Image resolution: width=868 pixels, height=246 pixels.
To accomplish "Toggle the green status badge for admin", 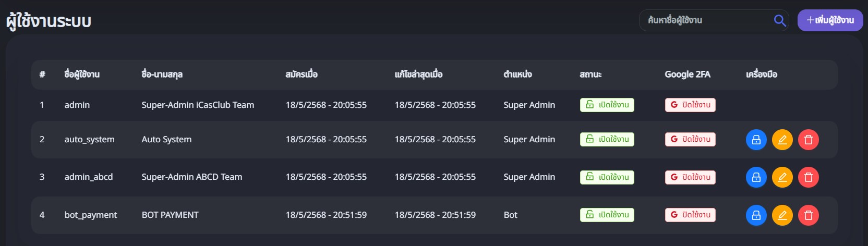I will pyautogui.click(x=607, y=105).
